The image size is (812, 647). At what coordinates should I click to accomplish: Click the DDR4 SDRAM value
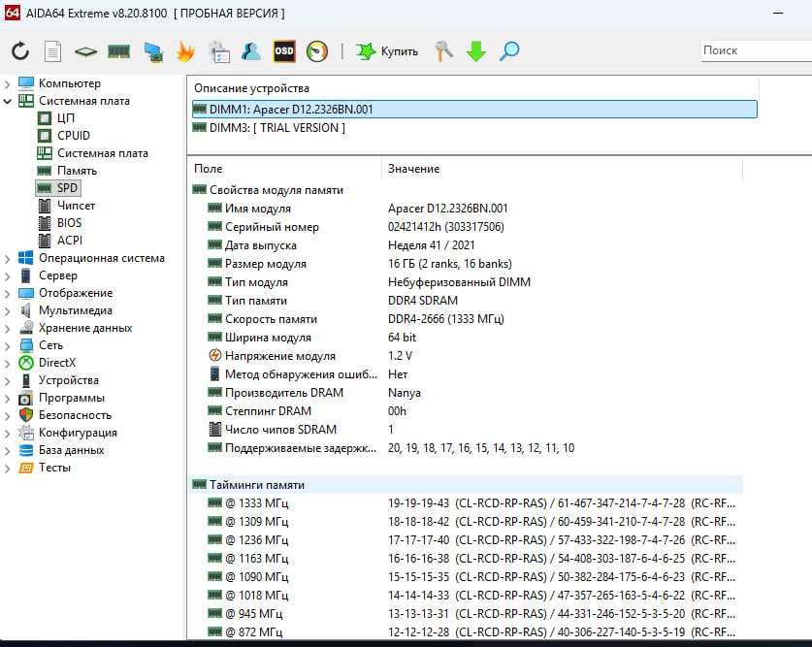(423, 301)
